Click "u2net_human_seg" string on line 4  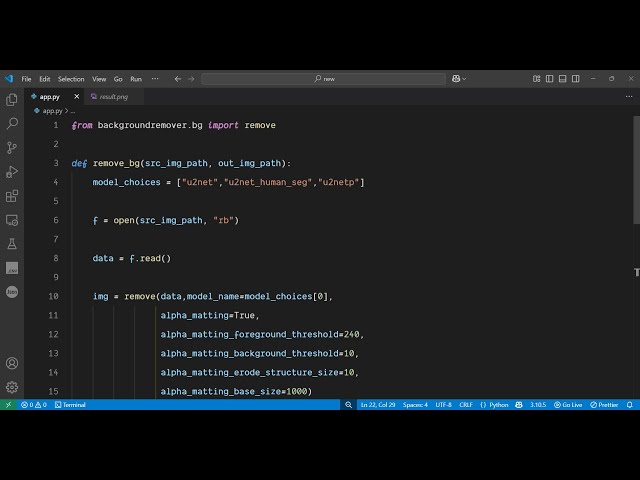pos(268,182)
